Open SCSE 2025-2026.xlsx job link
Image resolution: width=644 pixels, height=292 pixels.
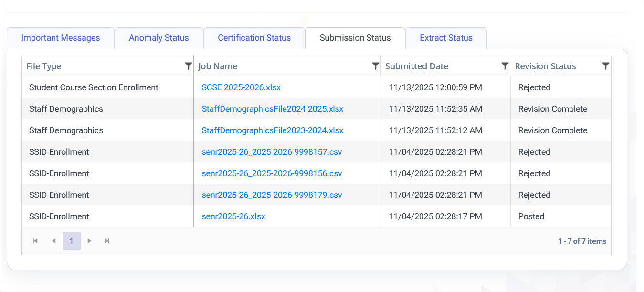pos(242,87)
